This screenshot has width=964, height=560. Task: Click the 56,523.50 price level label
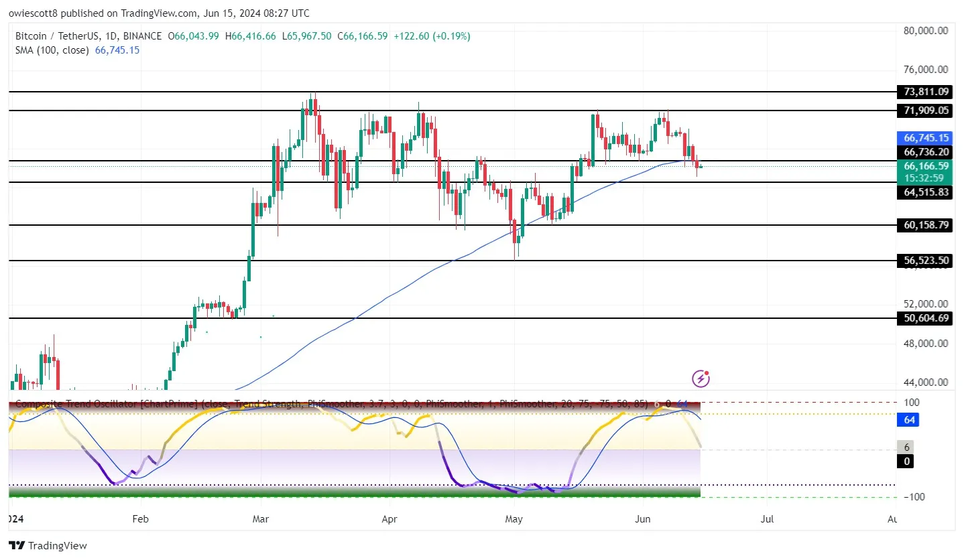coord(925,261)
